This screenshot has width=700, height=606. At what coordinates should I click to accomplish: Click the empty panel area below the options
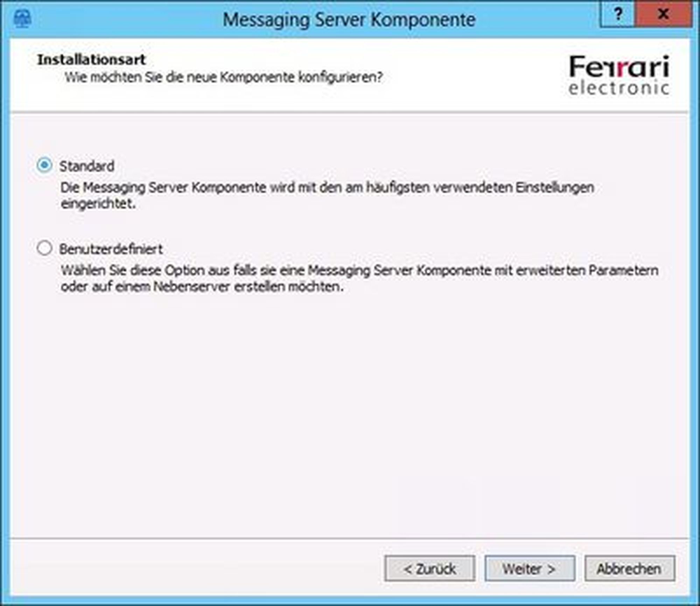point(349,413)
